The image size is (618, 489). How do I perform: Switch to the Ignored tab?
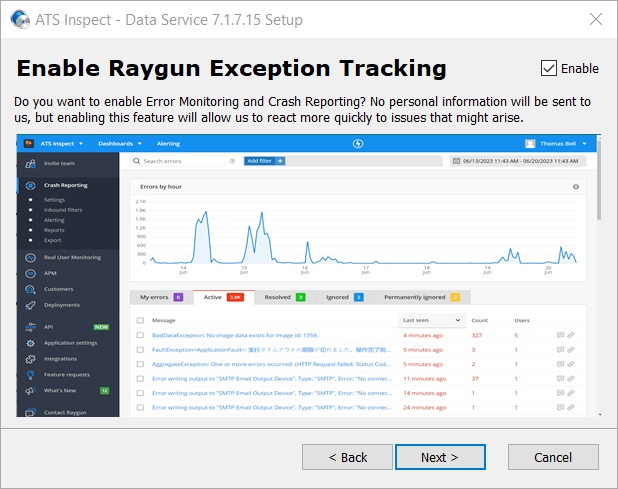click(344, 297)
